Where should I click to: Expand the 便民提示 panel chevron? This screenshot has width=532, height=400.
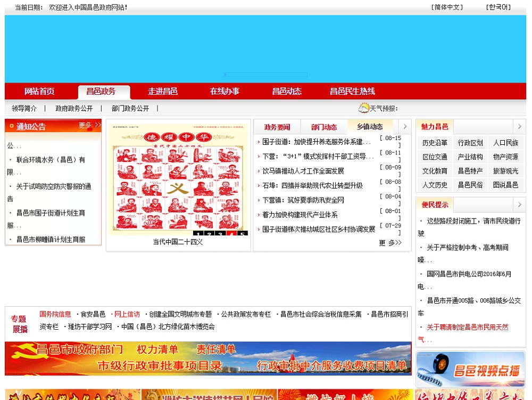(x=519, y=205)
